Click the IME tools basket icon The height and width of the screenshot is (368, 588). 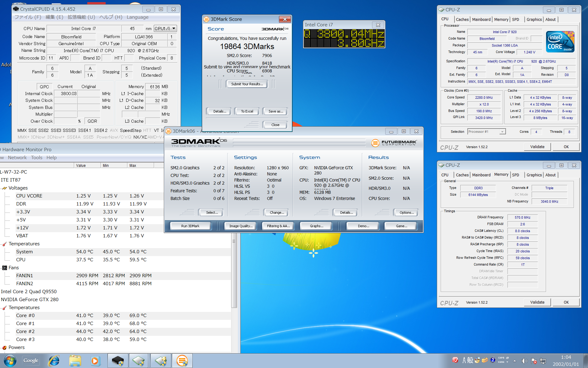pos(477,360)
